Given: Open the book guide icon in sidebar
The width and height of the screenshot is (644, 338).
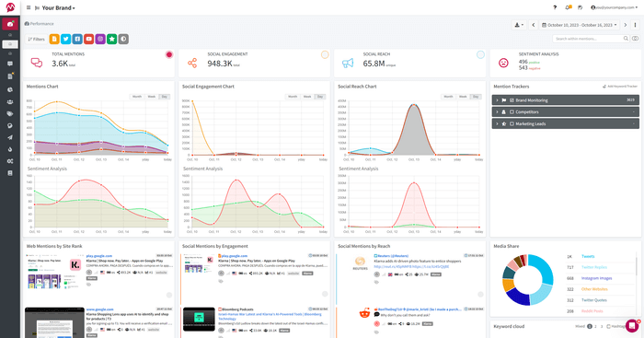Looking at the screenshot, I should 10,173.
